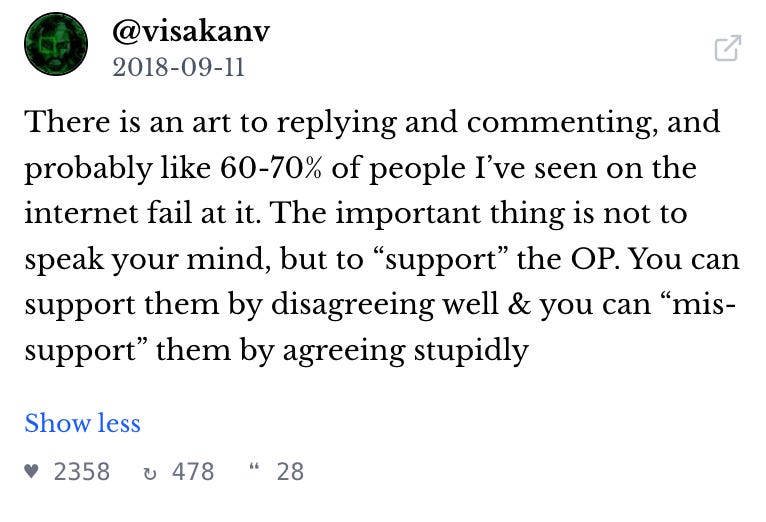Click the quote mark icon
Screen dimensions: 766x522
(253, 470)
